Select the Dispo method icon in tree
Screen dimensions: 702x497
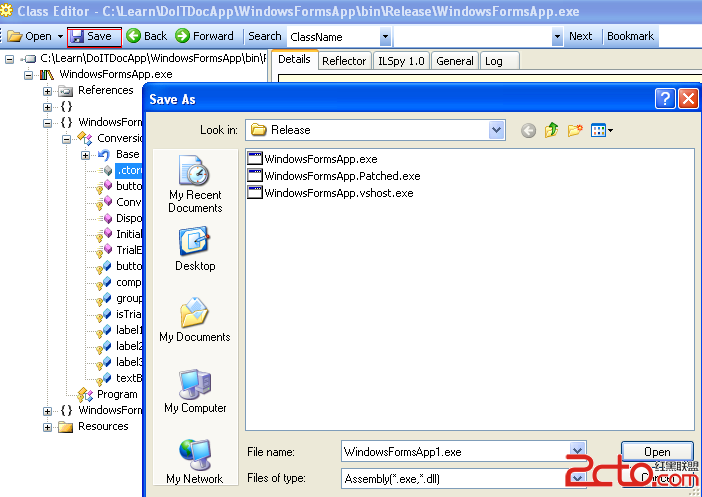[108, 219]
